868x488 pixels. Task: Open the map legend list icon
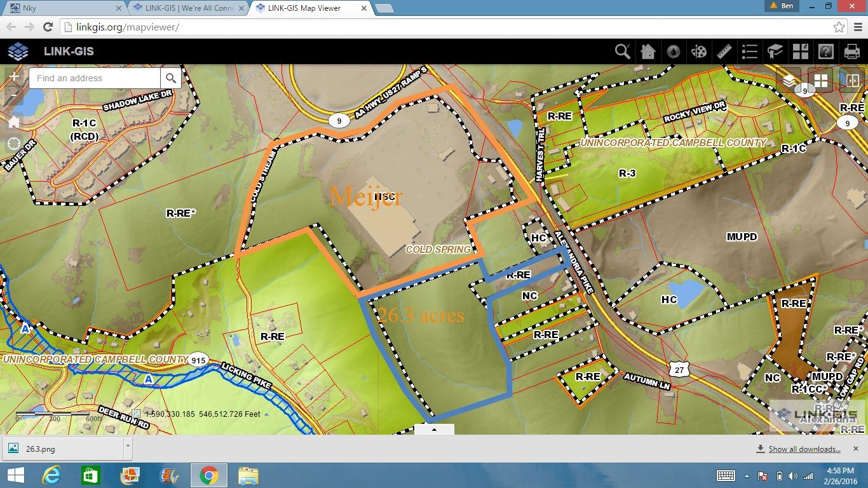[750, 51]
